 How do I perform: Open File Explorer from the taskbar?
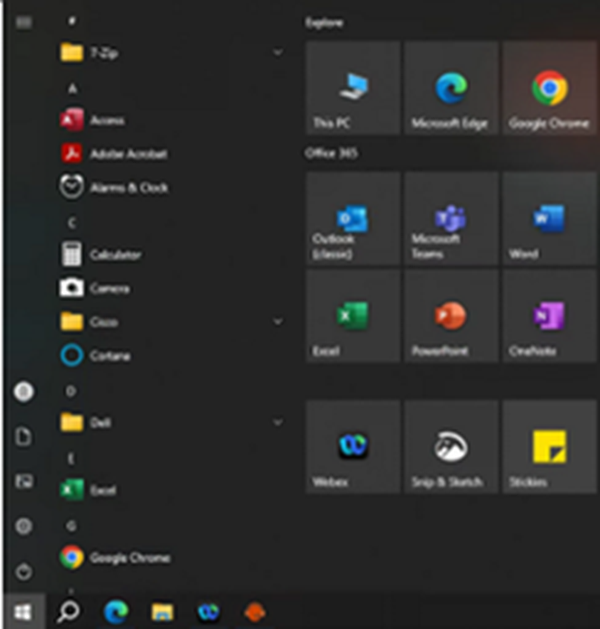[x=162, y=612]
